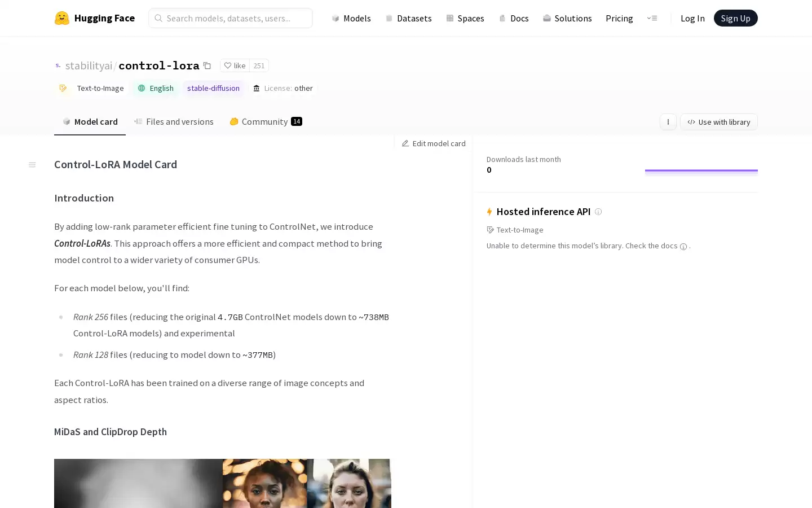This screenshot has width=812, height=508.
Task: Open the Use with library panel
Action: tap(719, 122)
